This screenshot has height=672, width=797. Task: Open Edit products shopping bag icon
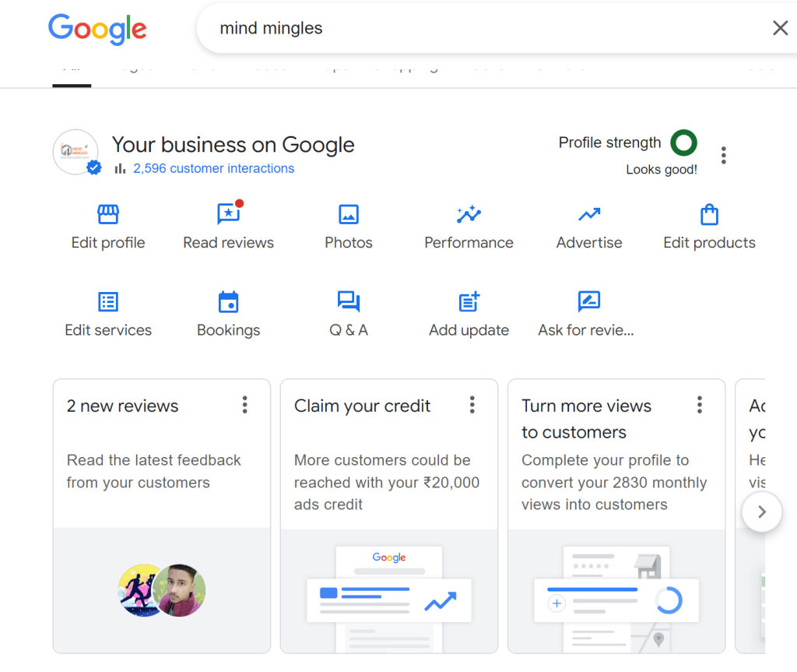click(709, 215)
